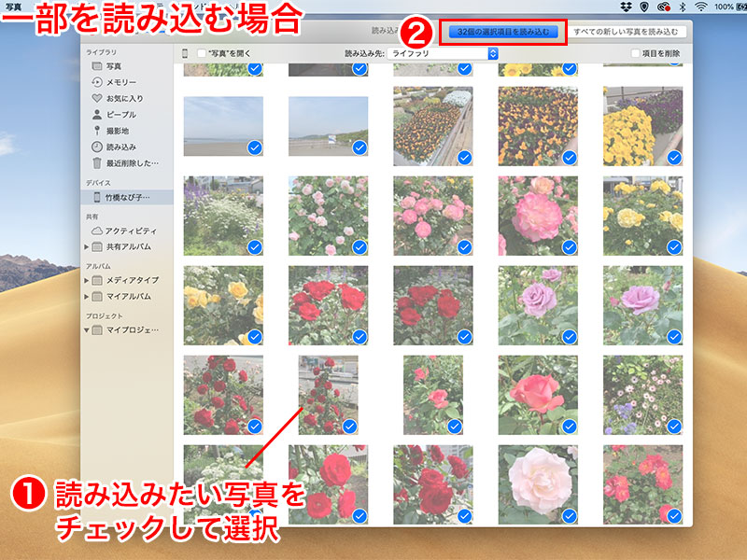Uncheck the beach photo with signboard

[359, 147]
